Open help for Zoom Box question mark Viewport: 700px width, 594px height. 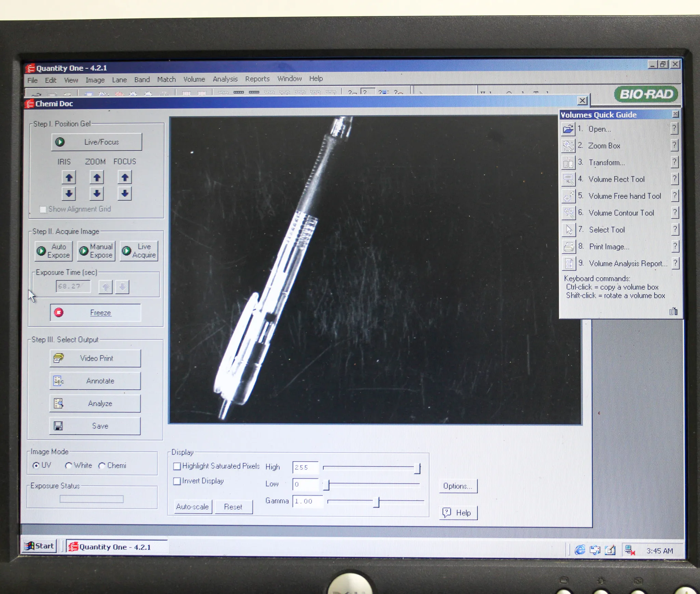click(674, 145)
